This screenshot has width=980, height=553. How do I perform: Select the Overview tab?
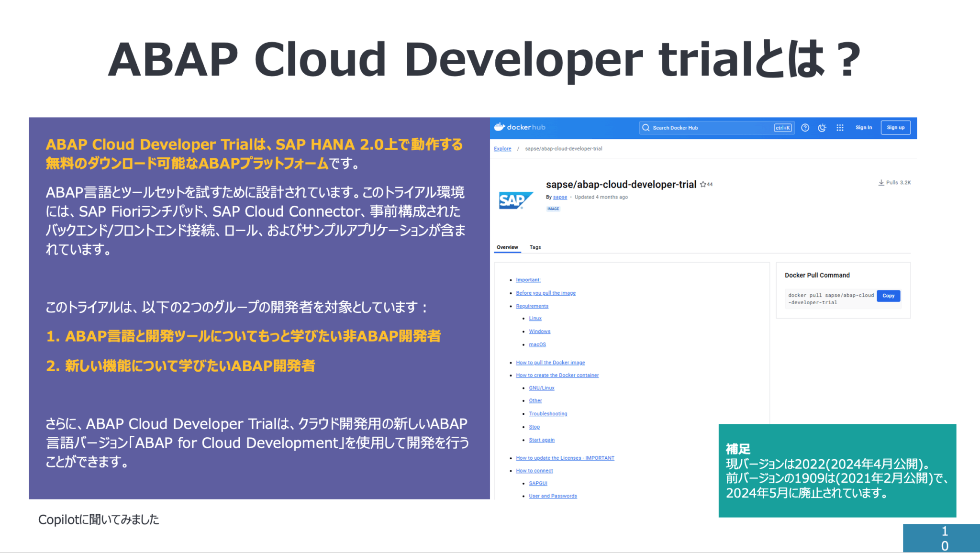pos(507,247)
